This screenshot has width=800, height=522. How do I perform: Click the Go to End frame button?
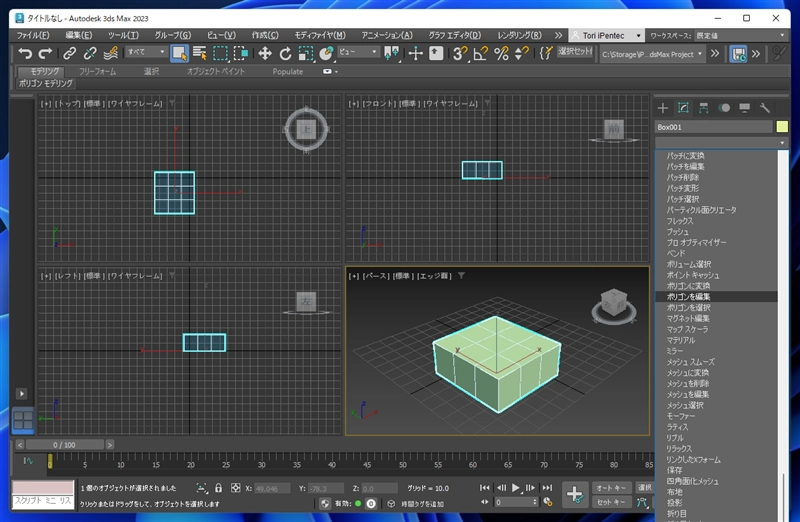click(x=547, y=488)
